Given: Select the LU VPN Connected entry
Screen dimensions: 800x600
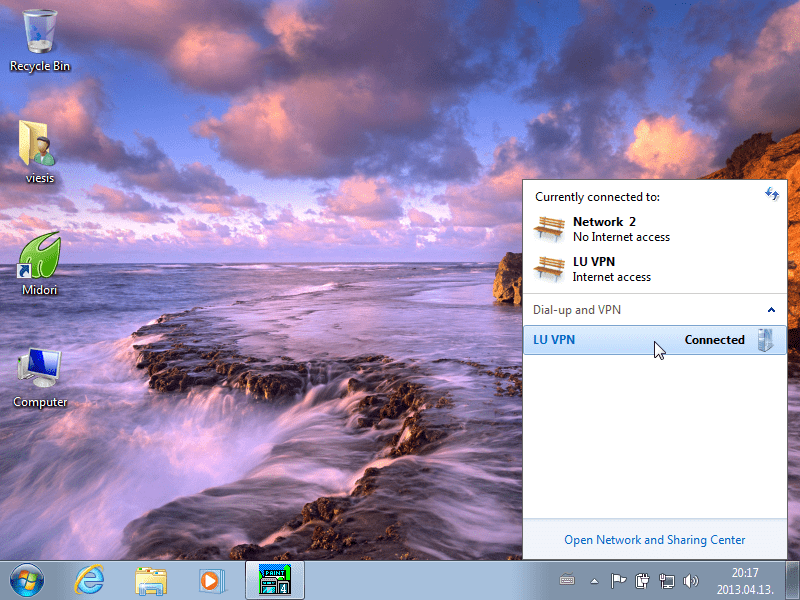Looking at the screenshot, I should pyautogui.click(x=655, y=340).
